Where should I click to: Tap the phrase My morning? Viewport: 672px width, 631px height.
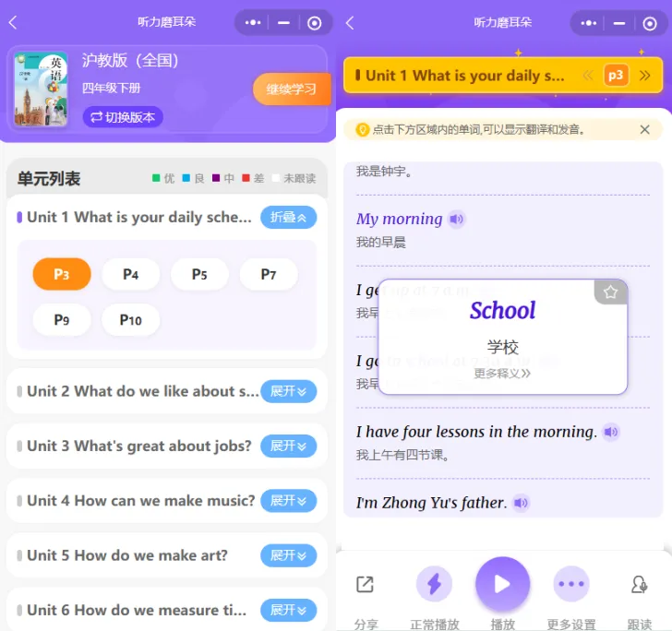[399, 219]
